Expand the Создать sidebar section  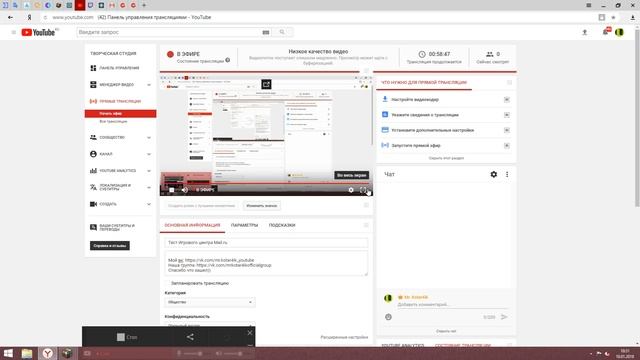pyautogui.click(x=149, y=204)
